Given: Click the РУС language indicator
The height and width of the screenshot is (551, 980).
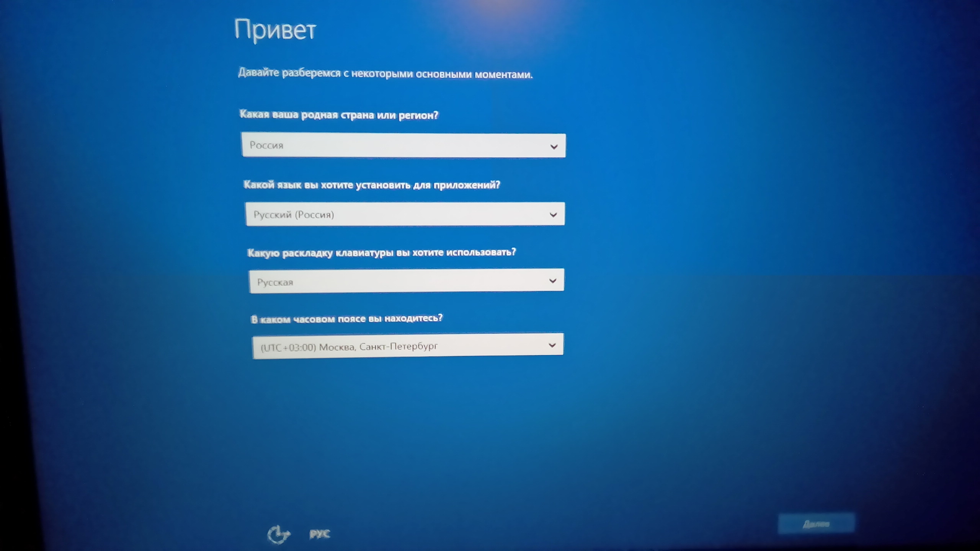Looking at the screenshot, I should [333, 533].
